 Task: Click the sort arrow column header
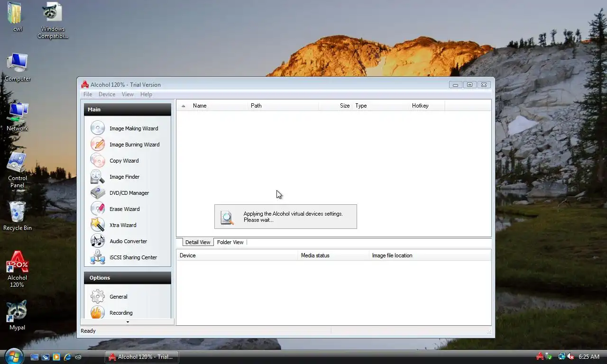coord(184,106)
